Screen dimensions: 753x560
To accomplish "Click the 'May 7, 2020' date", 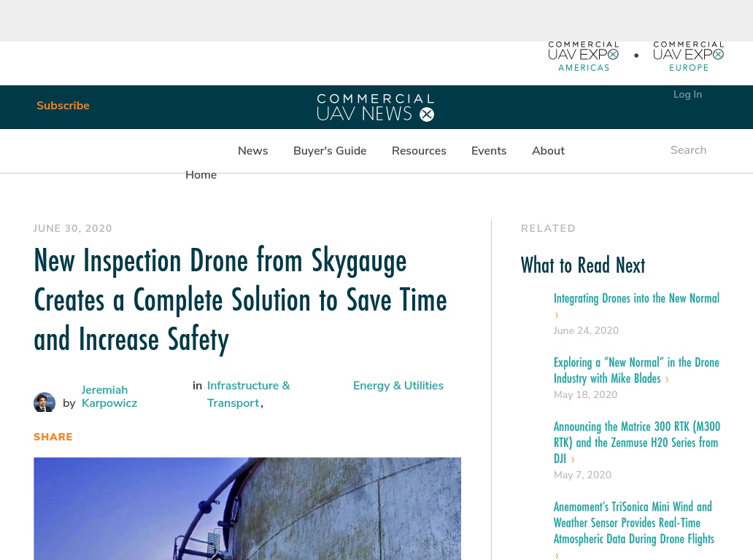I will [x=582, y=475].
